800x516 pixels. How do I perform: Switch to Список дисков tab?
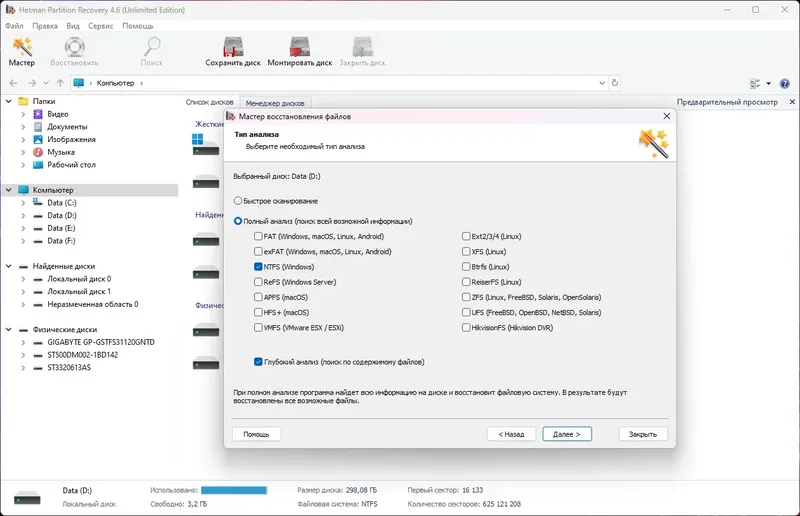click(209, 102)
